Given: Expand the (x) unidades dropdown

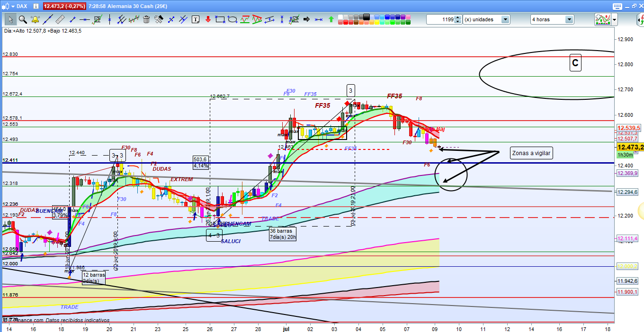Looking at the screenshot, I should coord(505,19).
